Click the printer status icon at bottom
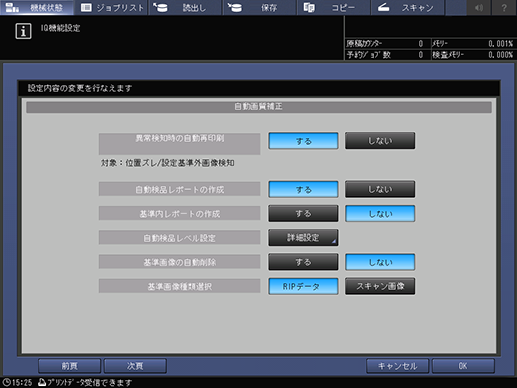The image size is (517, 388). pos(42,382)
